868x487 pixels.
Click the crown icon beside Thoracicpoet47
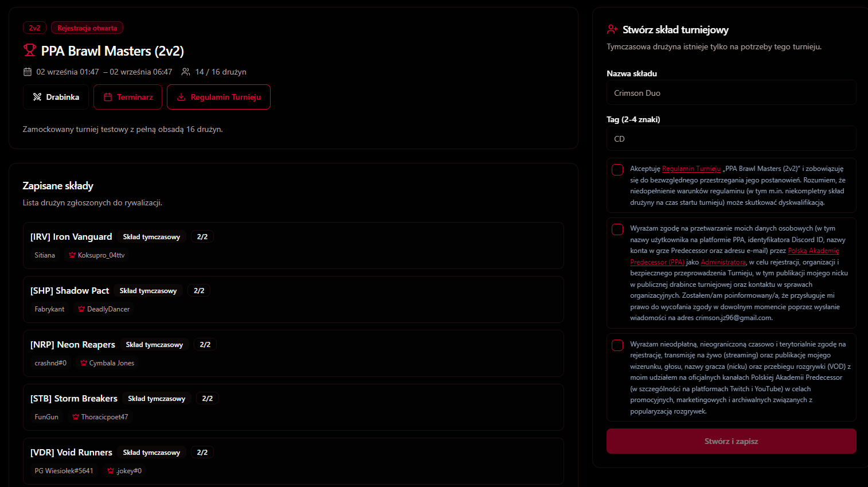(x=76, y=417)
